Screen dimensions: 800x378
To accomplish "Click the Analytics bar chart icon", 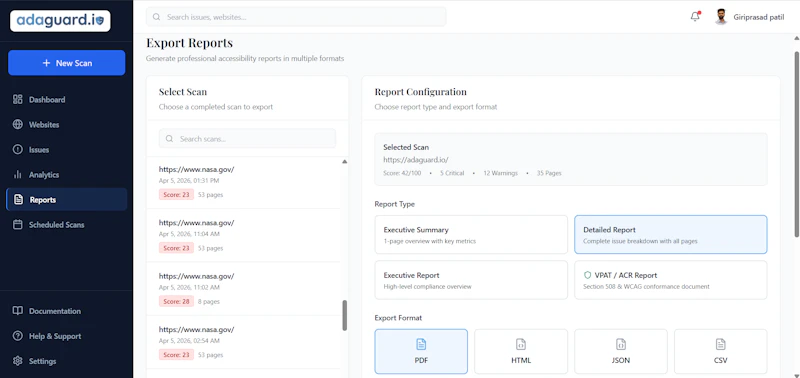I will coord(18,174).
